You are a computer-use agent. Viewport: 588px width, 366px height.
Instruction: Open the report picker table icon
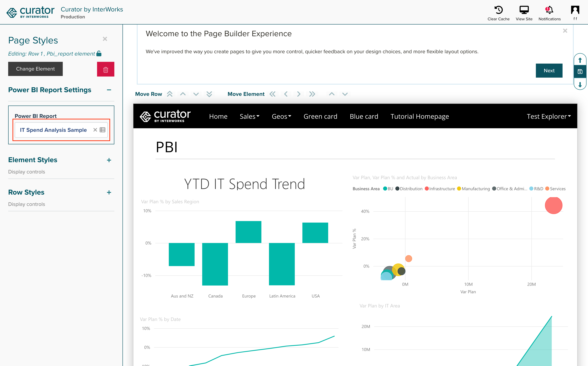coord(103,130)
